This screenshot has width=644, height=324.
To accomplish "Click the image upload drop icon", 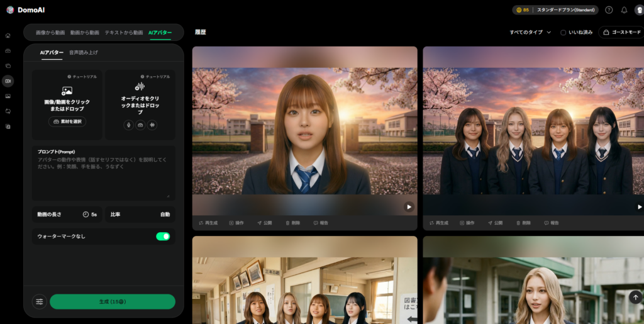I will pyautogui.click(x=67, y=91).
